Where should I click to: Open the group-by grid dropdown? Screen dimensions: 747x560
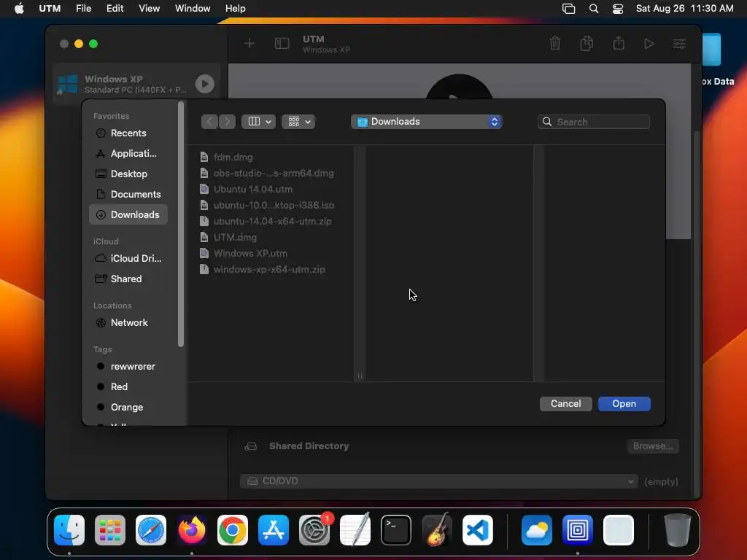click(298, 122)
